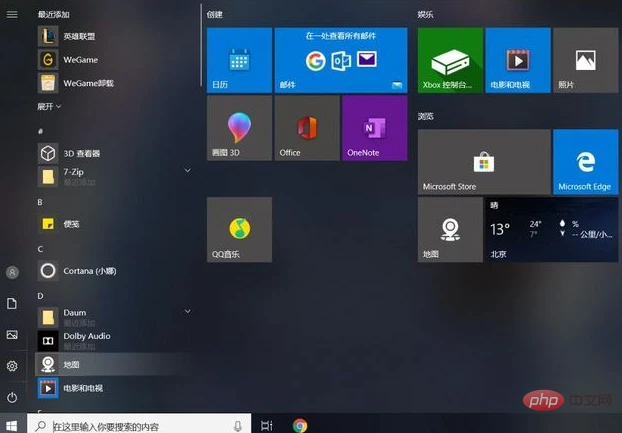Open Documents from Start sidebar
This screenshot has height=433, width=622.
[12, 303]
